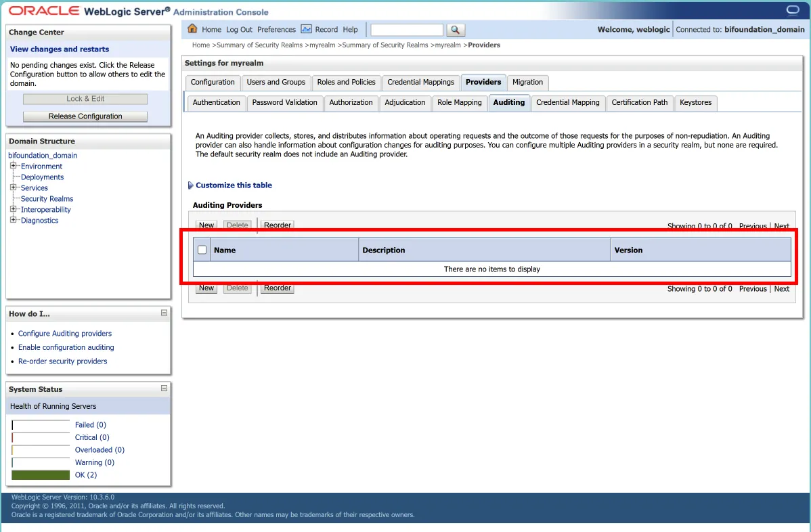Switch to Certification Path subtab

tap(639, 103)
